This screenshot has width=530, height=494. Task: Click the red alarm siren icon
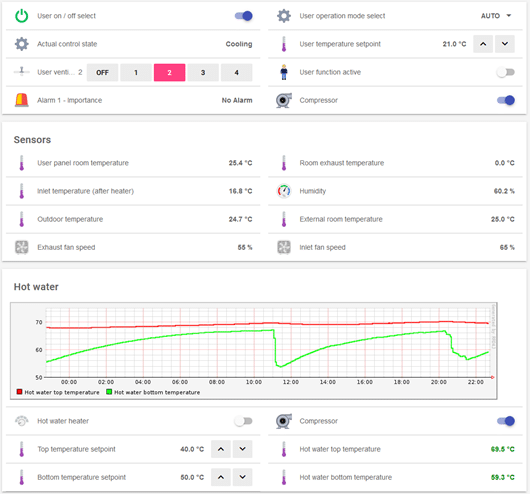22,100
